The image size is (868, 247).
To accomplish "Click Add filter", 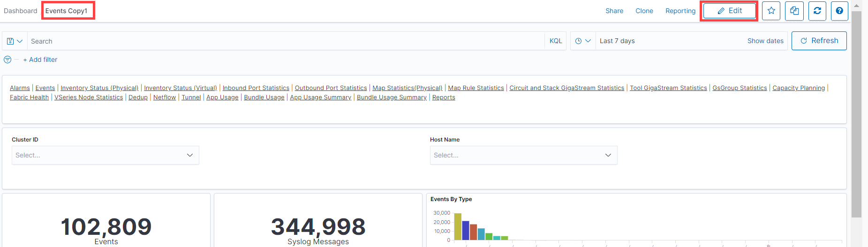I will [40, 60].
